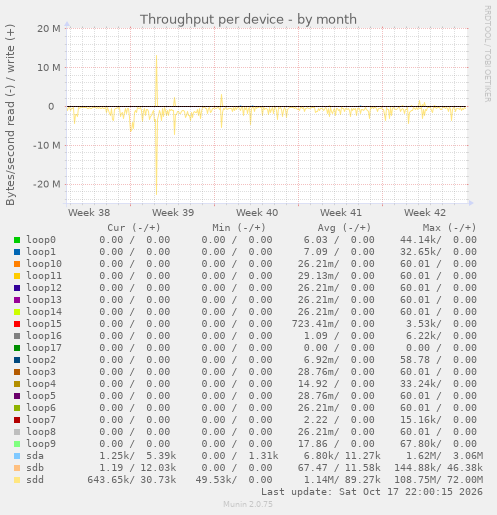Click the loop0 green legend swatch

coord(17,240)
